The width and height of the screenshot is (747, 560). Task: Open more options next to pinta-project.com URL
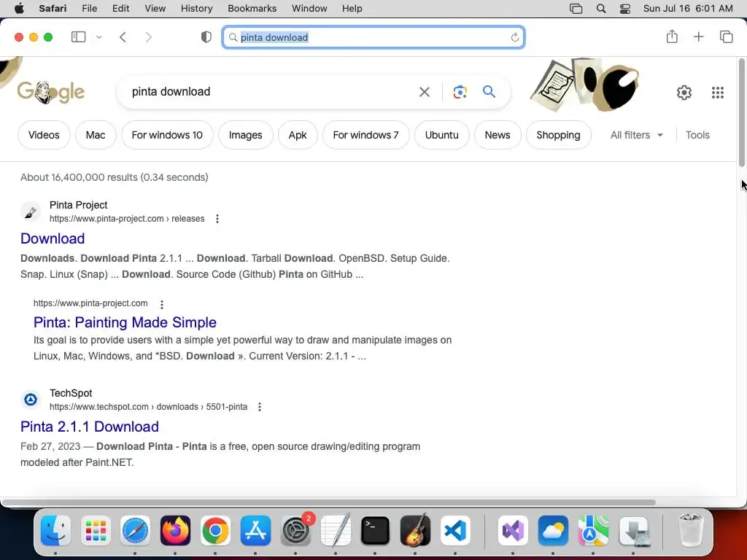tap(162, 304)
